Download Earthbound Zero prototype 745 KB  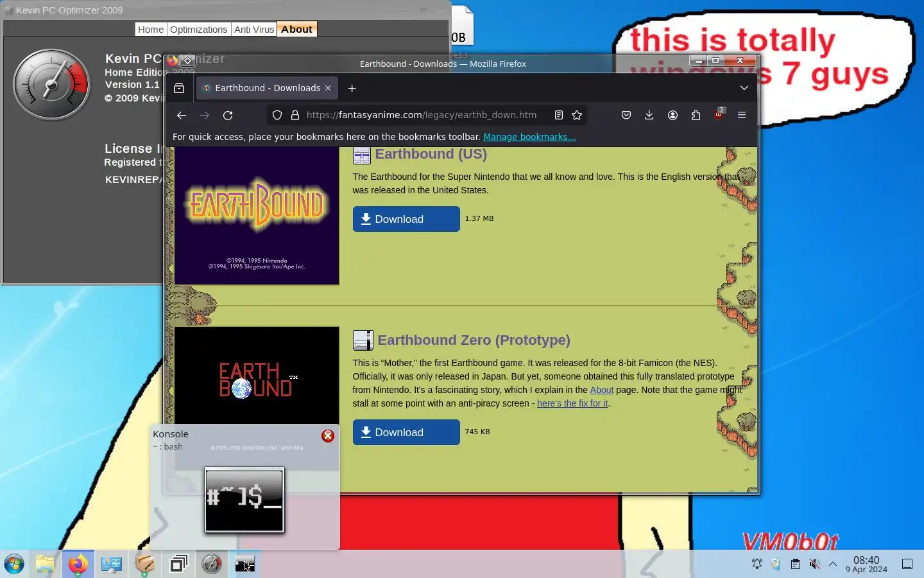[406, 432]
